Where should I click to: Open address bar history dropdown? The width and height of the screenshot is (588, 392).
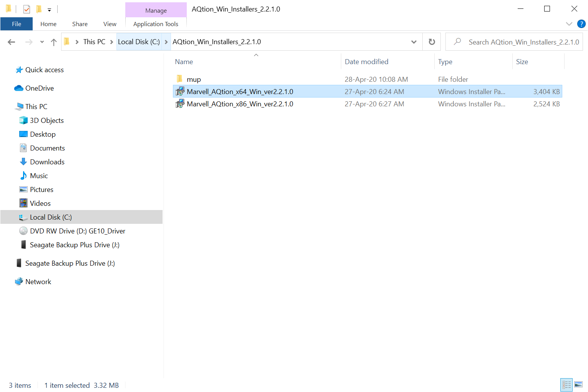pos(414,42)
